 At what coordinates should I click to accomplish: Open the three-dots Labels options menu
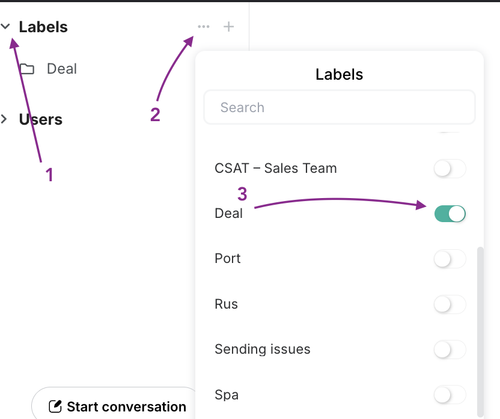pyautogui.click(x=204, y=26)
